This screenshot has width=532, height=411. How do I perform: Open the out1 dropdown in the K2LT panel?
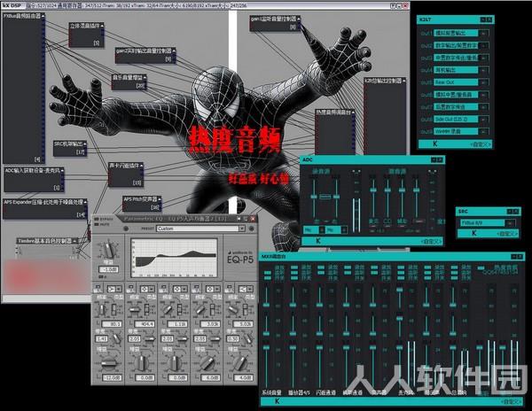[461, 33]
